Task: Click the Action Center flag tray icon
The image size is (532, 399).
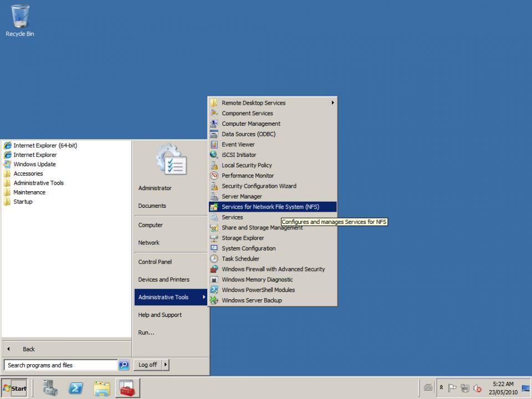Action: pos(453,388)
